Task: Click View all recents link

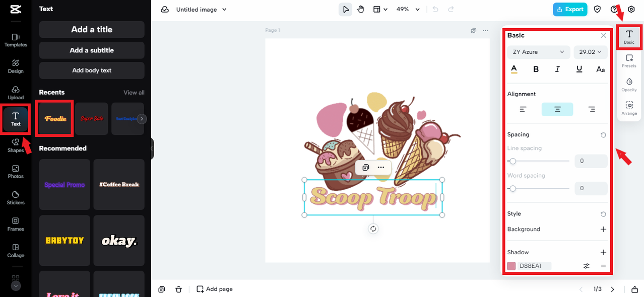Action: point(134,93)
